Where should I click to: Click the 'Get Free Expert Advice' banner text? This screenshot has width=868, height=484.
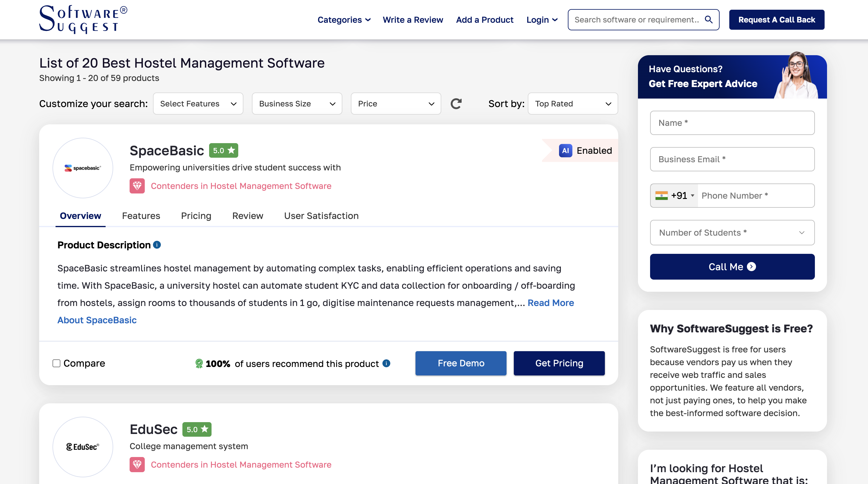click(x=703, y=83)
